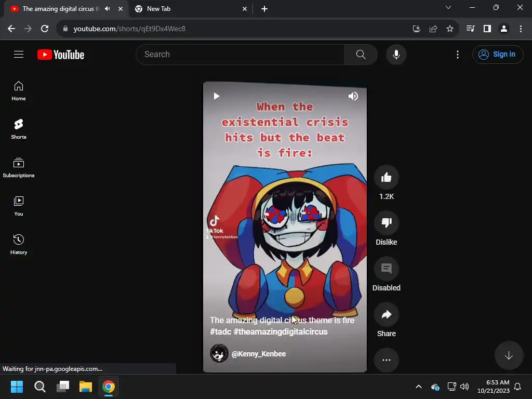Open the clock and calendar

click(x=494, y=387)
